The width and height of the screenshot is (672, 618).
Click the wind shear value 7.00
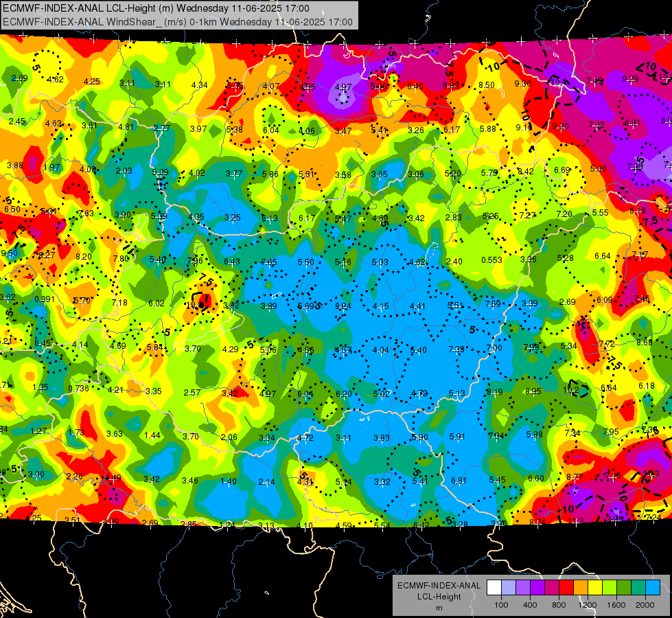[x=494, y=348]
